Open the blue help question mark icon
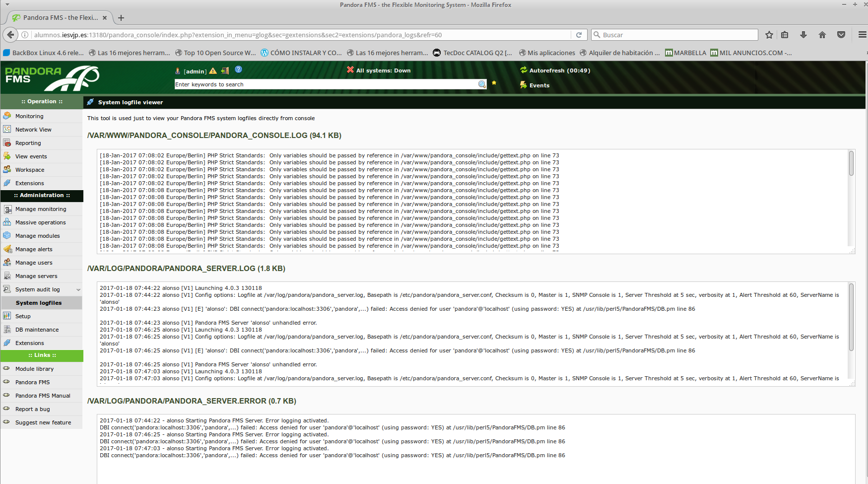 pos(238,69)
